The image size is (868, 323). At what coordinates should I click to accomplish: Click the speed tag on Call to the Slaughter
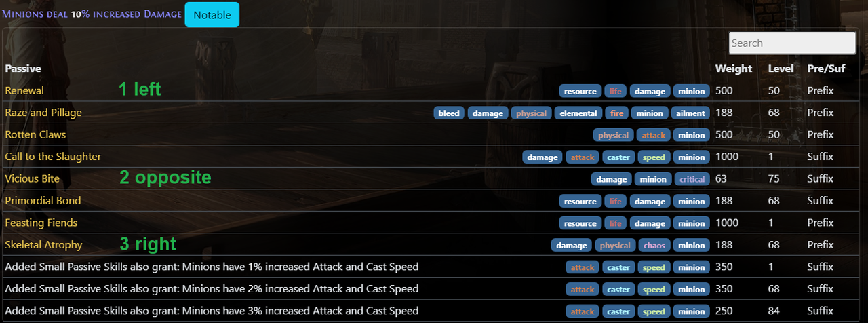click(654, 157)
